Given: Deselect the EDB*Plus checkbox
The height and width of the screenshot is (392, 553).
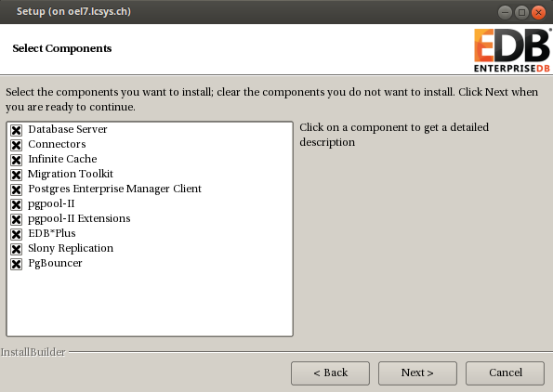Looking at the screenshot, I should (x=16, y=234).
